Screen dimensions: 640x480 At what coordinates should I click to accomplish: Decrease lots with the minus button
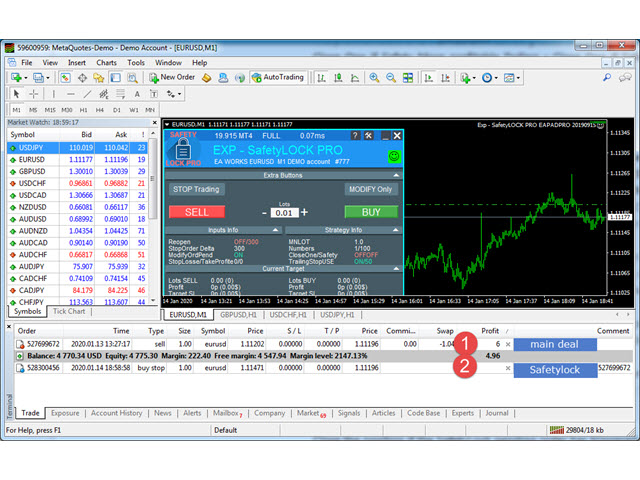point(264,213)
